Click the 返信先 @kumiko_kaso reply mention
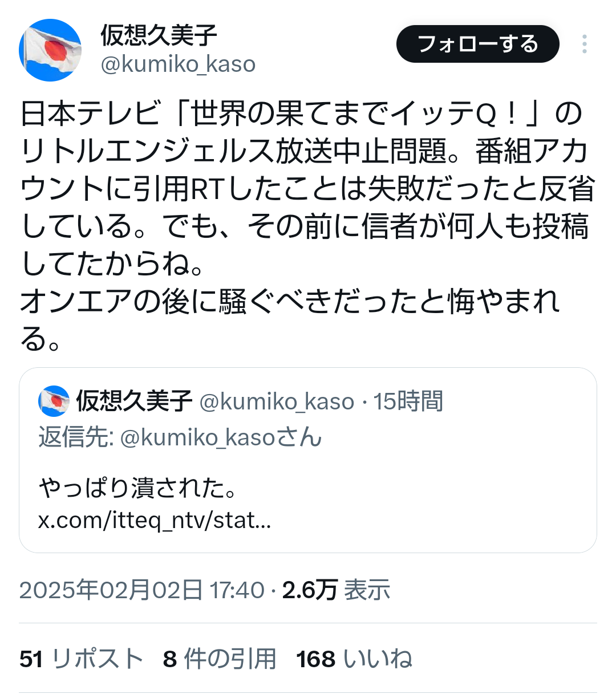Image resolution: width=616 pixels, height=698 pixels. pyautogui.click(x=221, y=437)
